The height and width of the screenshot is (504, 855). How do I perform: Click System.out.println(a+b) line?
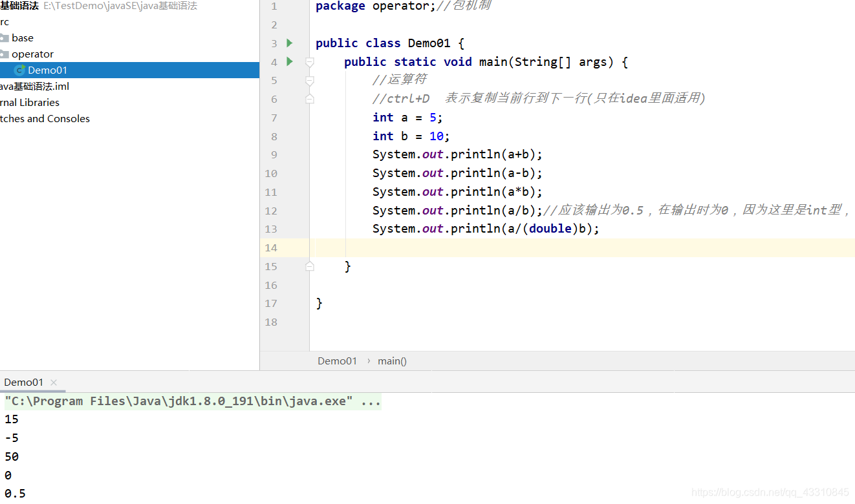tap(458, 154)
